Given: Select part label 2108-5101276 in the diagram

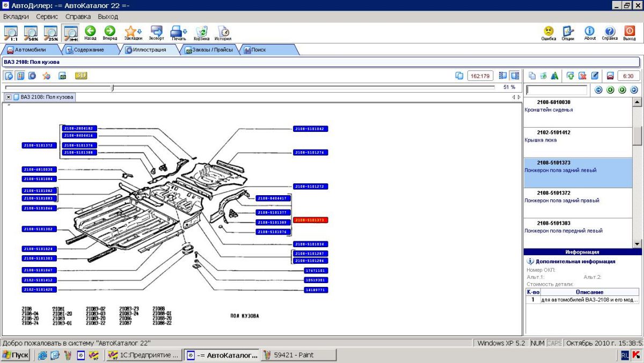Looking at the screenshot, I should coord(311,153).
